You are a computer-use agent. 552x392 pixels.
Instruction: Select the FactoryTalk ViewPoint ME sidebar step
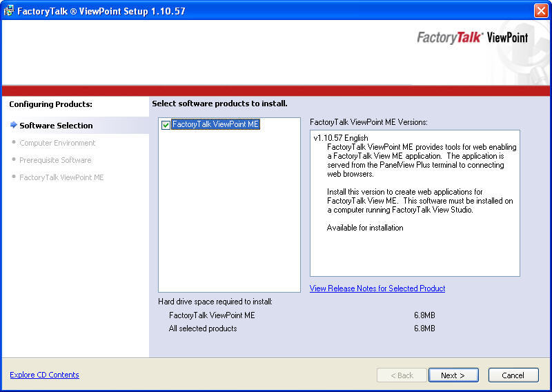(x=61, y=177)
